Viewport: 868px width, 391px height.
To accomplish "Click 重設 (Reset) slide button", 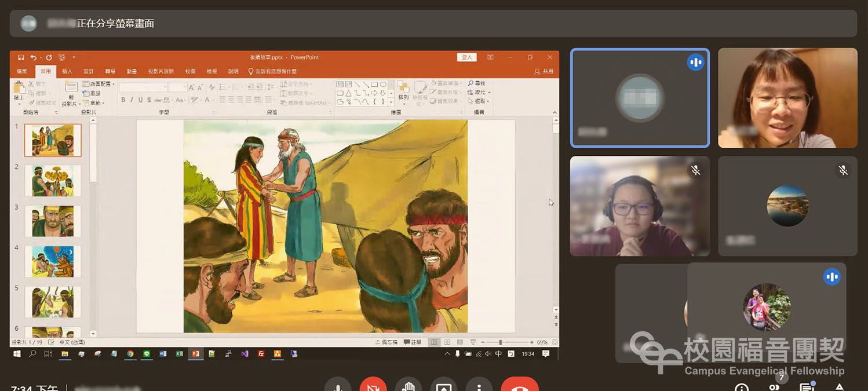I will click(x=92, y=93).
